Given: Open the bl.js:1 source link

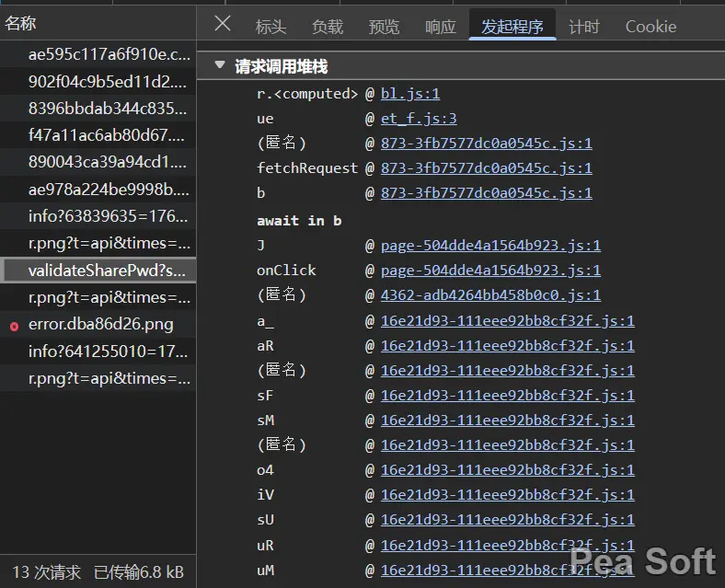Looking at the screenshot, I should (410, 94).
